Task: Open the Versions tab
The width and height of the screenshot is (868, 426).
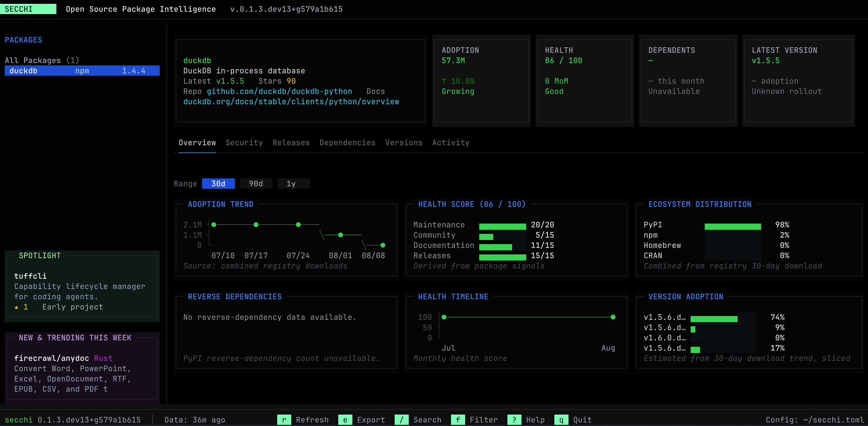Action: coord(404,143)
